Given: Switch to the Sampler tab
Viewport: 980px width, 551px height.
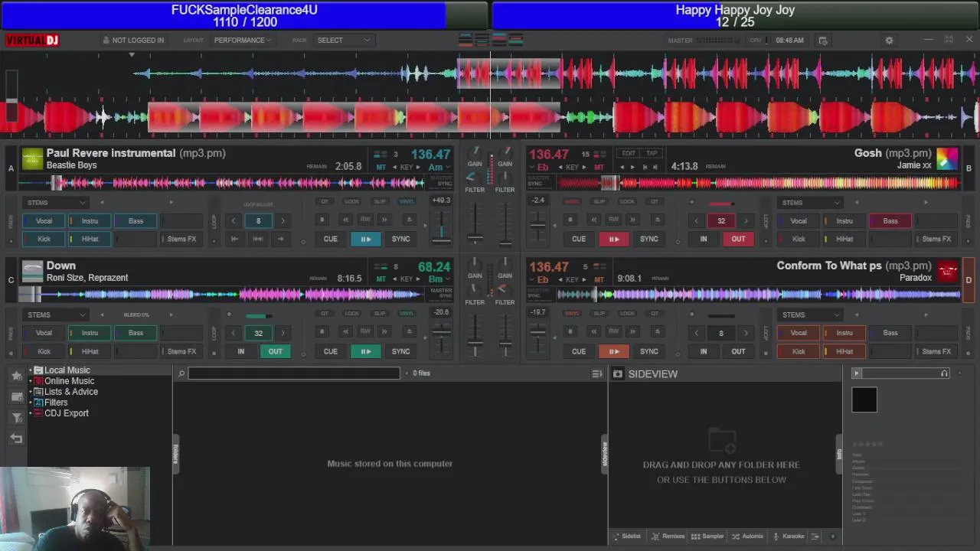Looking at the screenshot, I should click(x=707, y=536).
